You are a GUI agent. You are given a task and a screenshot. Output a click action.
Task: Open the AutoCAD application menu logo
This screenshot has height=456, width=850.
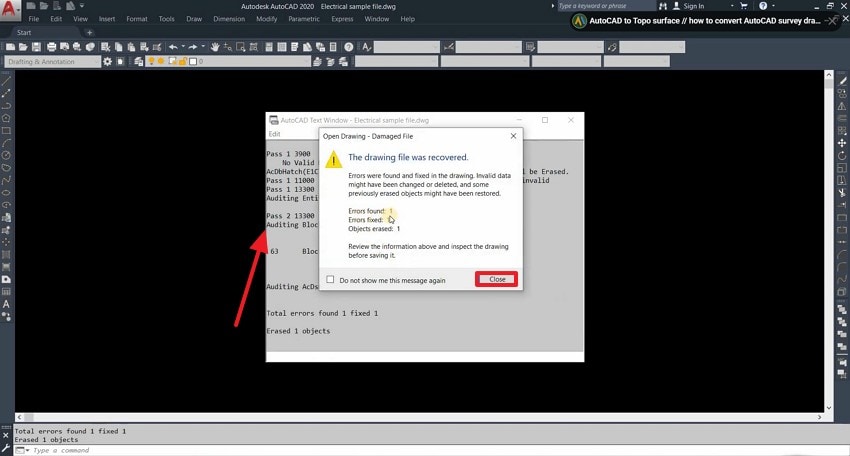click(x=9, y=10)
